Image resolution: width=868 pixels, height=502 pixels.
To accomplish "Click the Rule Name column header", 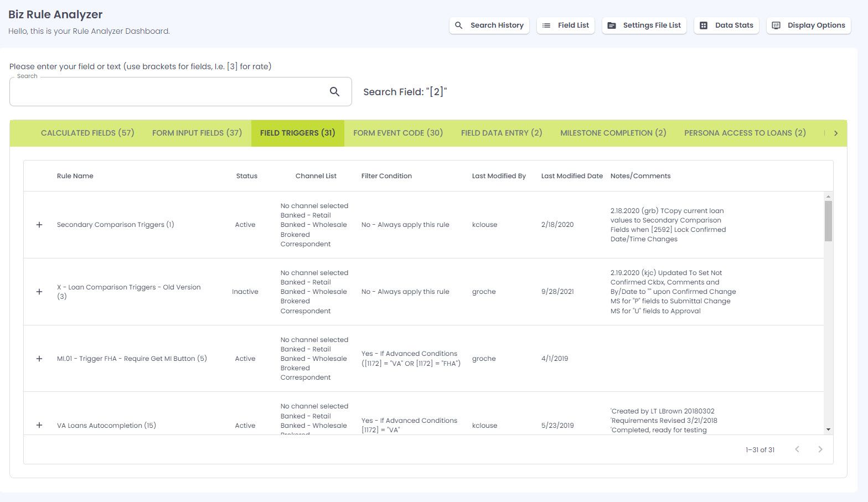I will [x=75, y=176].
